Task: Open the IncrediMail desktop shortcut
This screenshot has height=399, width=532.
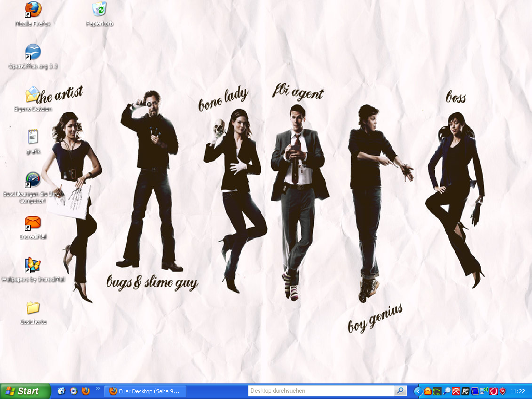Action: click(x=33, y=228)
